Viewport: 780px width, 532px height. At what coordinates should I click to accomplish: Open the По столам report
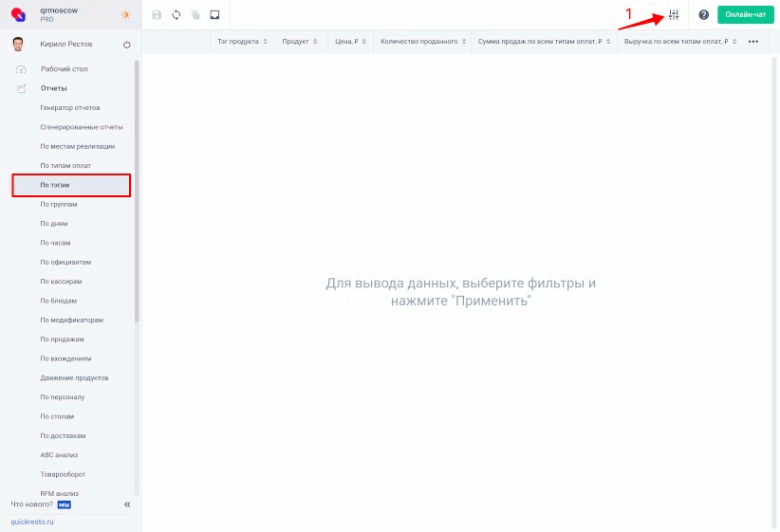pyautogui.click(x=57, y=416)
